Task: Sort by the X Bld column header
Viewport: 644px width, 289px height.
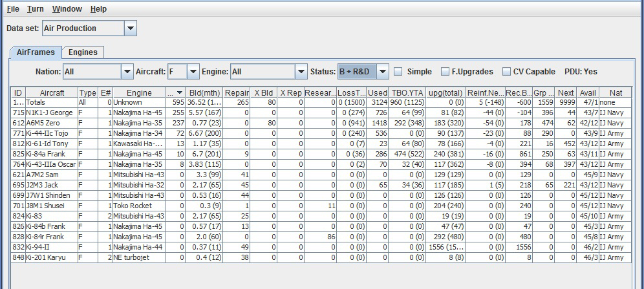Action: point(263,92)
